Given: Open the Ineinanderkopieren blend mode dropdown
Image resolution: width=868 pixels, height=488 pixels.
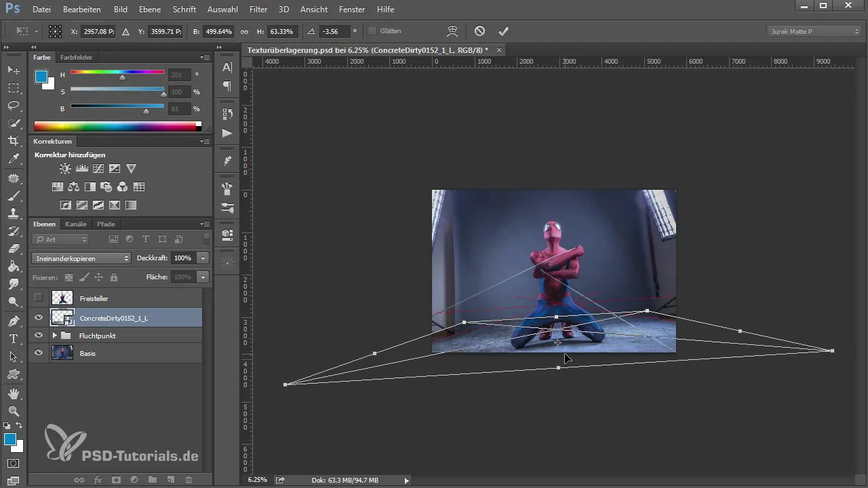Looking at the screenshot, I should (x=81, y=258).
